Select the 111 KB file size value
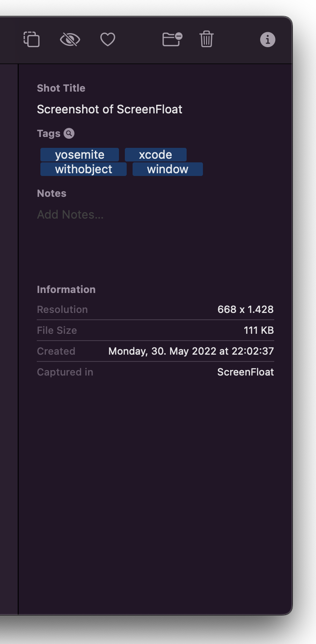The height and width of the screenshot is (644, 316). click(259, 330)
